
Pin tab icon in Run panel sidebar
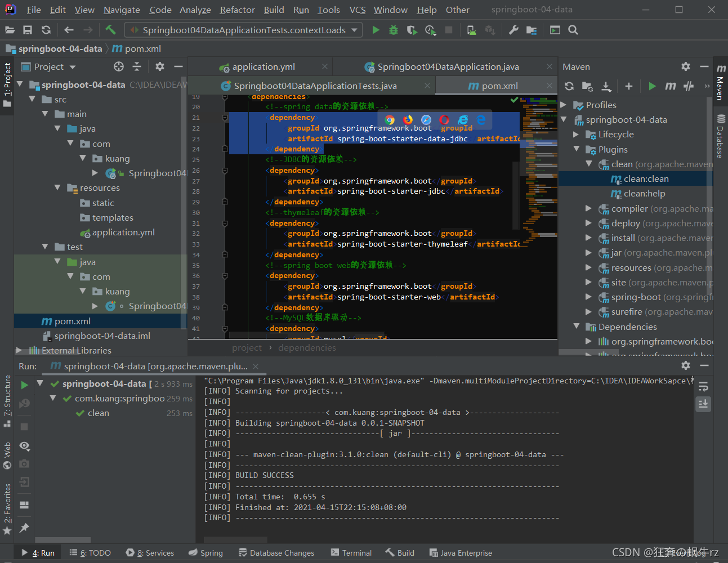24,528
